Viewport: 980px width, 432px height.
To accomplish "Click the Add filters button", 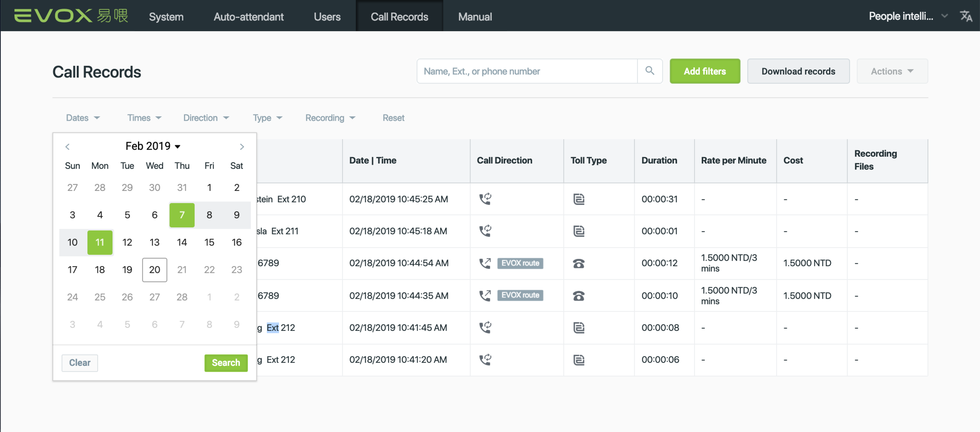I will [705, 71].
